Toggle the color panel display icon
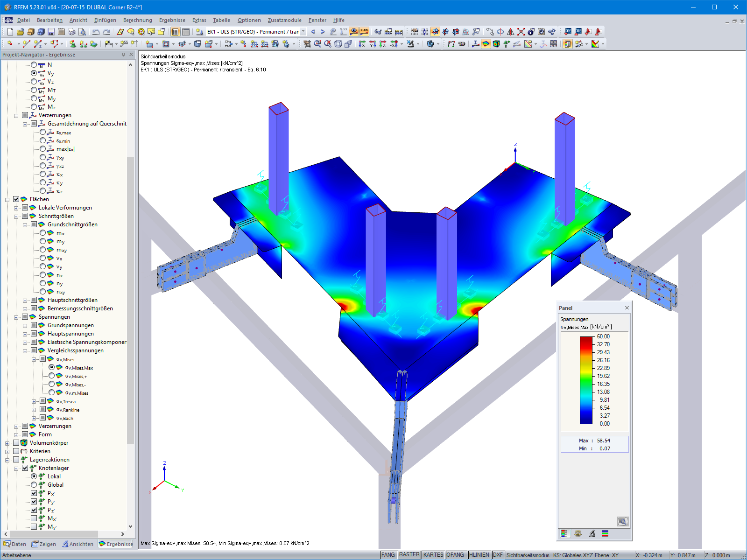747x560 pixels. coord(567,44)
